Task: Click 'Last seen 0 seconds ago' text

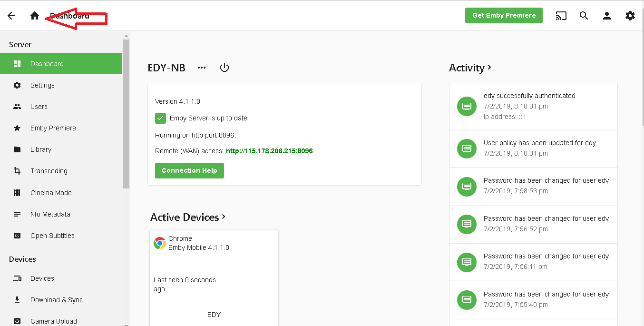Action: coord(185,284)
